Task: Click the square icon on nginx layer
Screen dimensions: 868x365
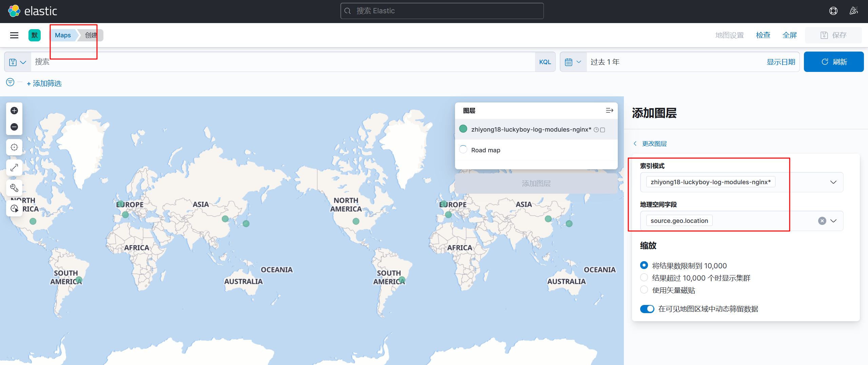Action: click(x=603, y=130)
